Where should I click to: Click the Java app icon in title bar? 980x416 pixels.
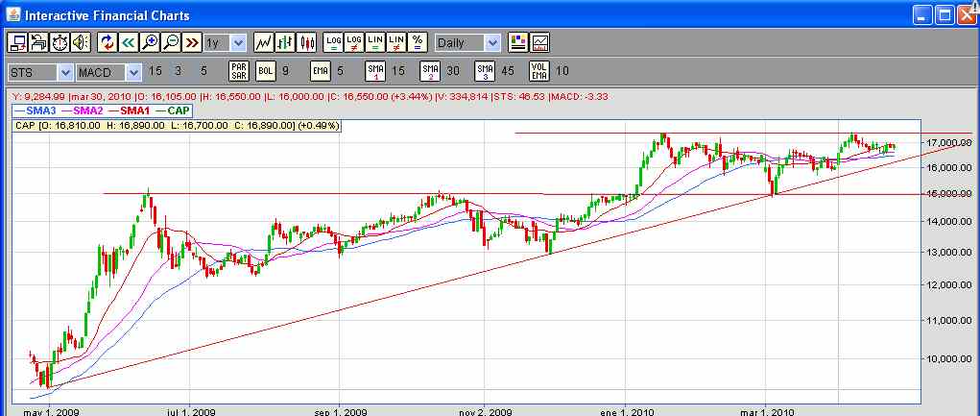(x=13, y=14)
